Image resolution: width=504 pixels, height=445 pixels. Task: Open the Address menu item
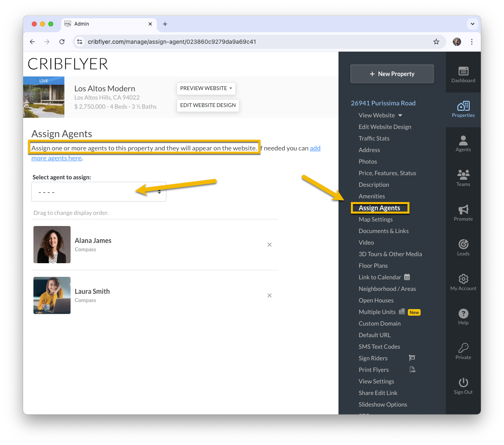(x=369, y=150)
